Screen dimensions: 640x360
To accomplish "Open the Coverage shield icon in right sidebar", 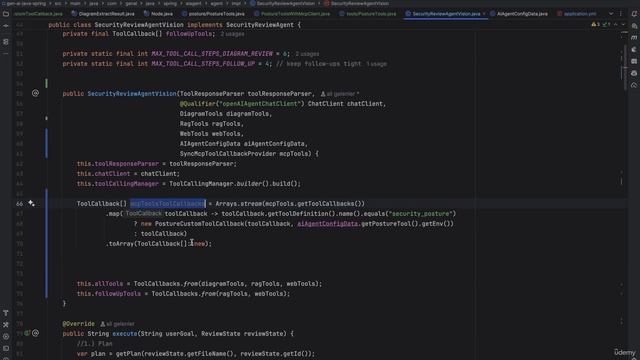I will pyautogui.click(x=634, y=73).
